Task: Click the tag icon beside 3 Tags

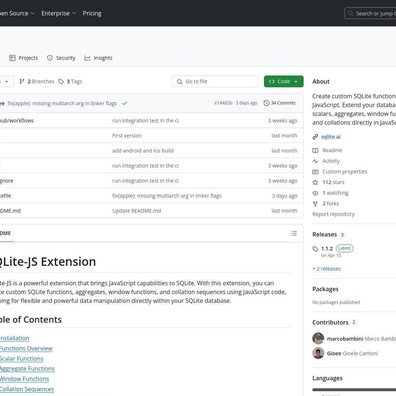Action: click(61, 81)
